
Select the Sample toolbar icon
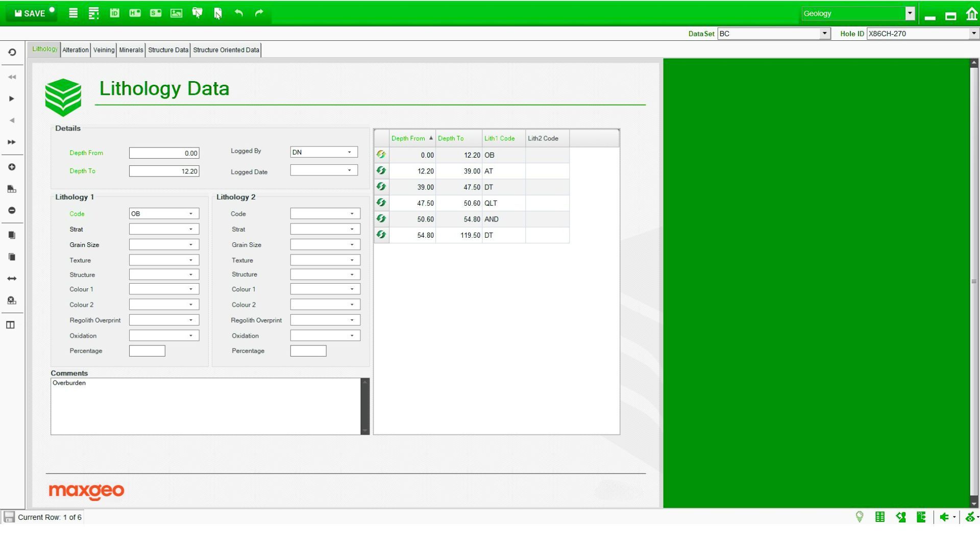[x=155, y=13]
